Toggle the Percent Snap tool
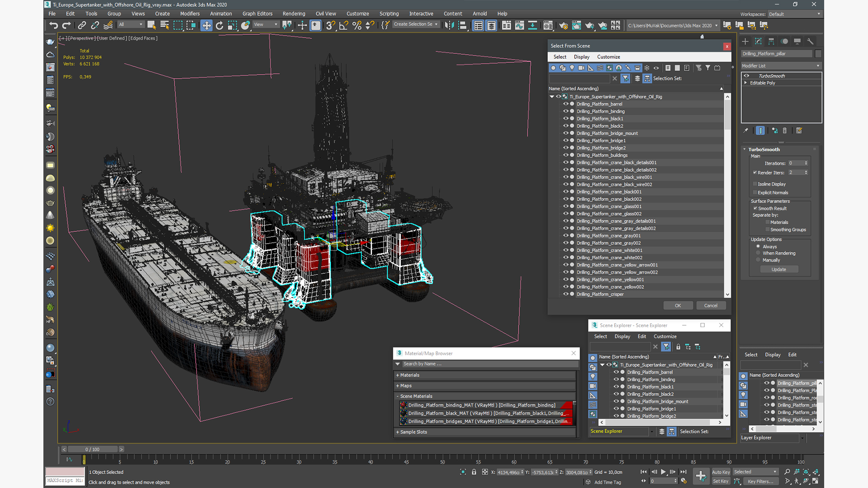 357,25
